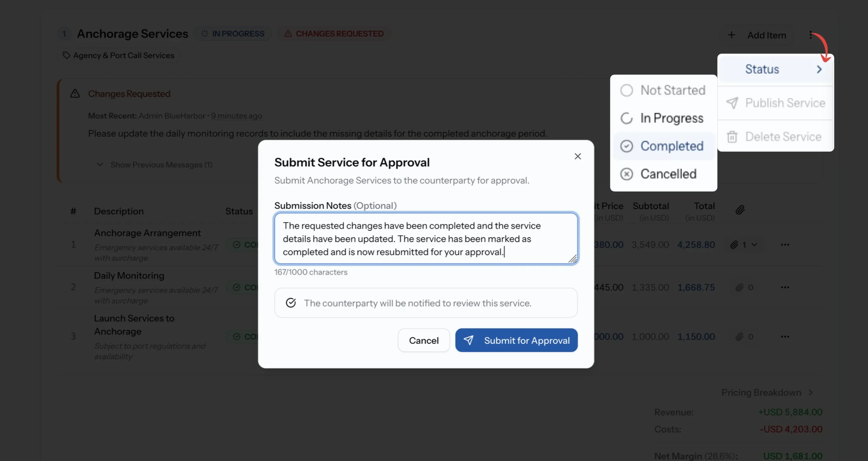The height and width of the screenshot is (461, 868).
Task: Click the Submit for Approval button
Action: (x=516, y=340)
